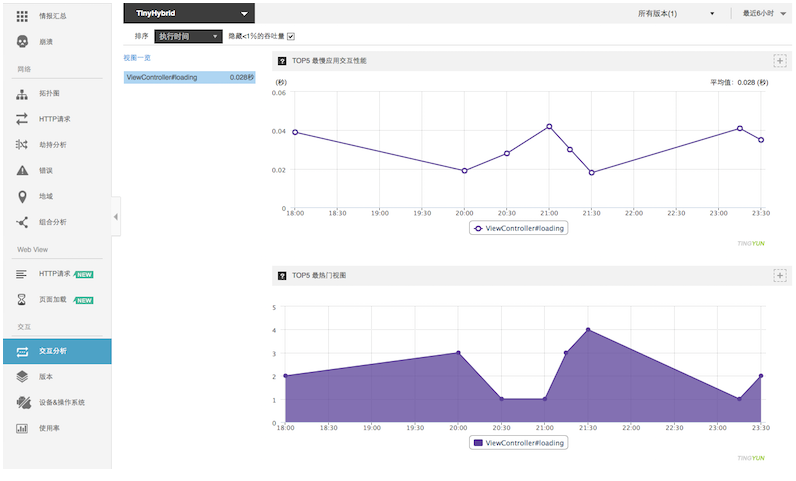This screenshot has height=481, width=796.
Task: Toggle ViewController#loading legend in line chart
Action: point(518,228)
